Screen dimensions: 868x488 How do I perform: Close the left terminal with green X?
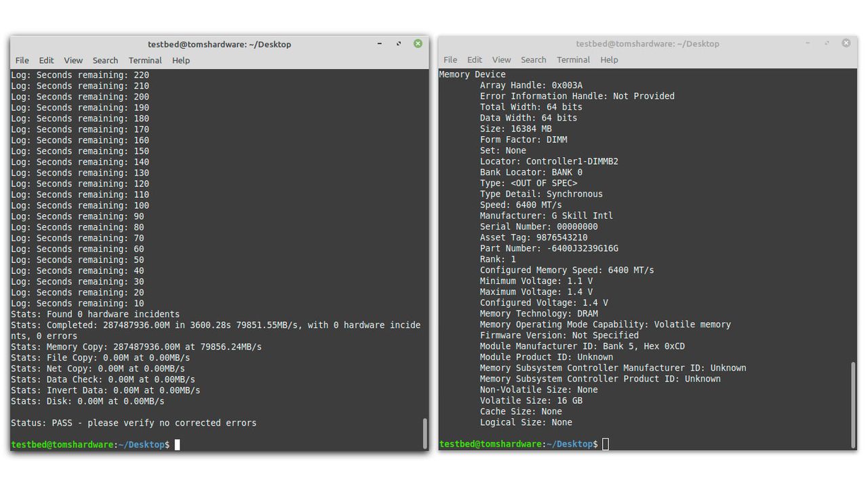[418, 43]
